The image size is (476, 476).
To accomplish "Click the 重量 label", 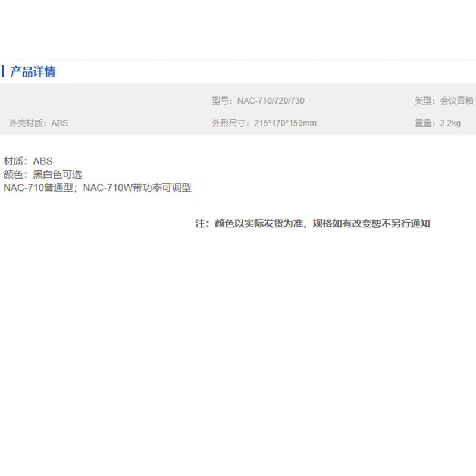I will click(422, 123).
